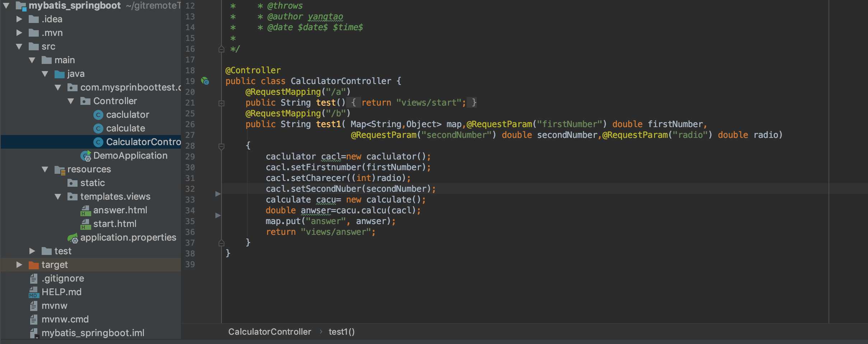Click the java source folder icon
Screen dimensions: 868x344
(60, 74)
